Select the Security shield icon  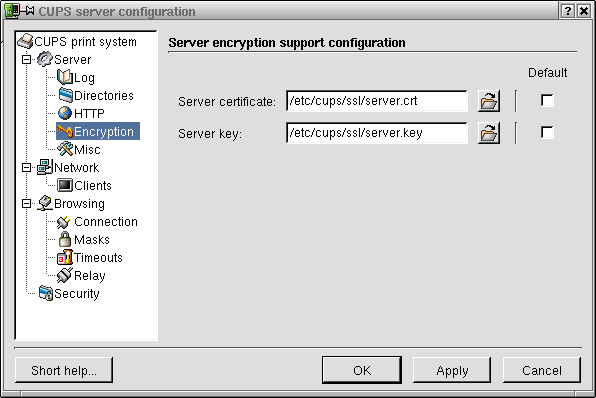tap(46, 293)
